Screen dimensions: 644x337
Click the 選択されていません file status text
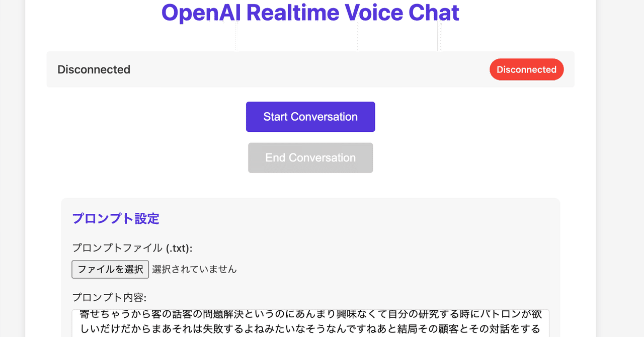194,269
